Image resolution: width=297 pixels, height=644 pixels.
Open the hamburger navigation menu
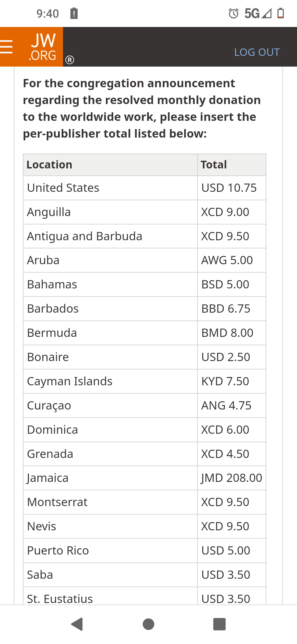pyautogui.click(x=6, y=47)
